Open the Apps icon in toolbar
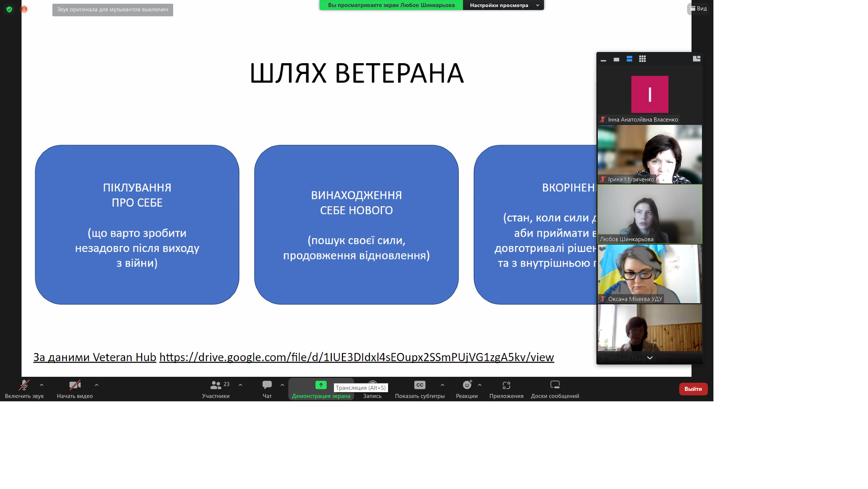The height and width of the screenshot is (489, 868). pos(506,385)
